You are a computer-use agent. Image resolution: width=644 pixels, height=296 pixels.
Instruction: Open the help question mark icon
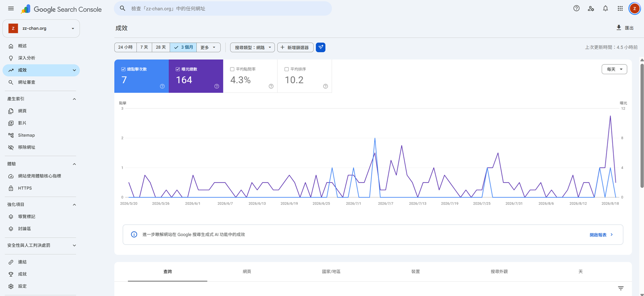(576, 8)
